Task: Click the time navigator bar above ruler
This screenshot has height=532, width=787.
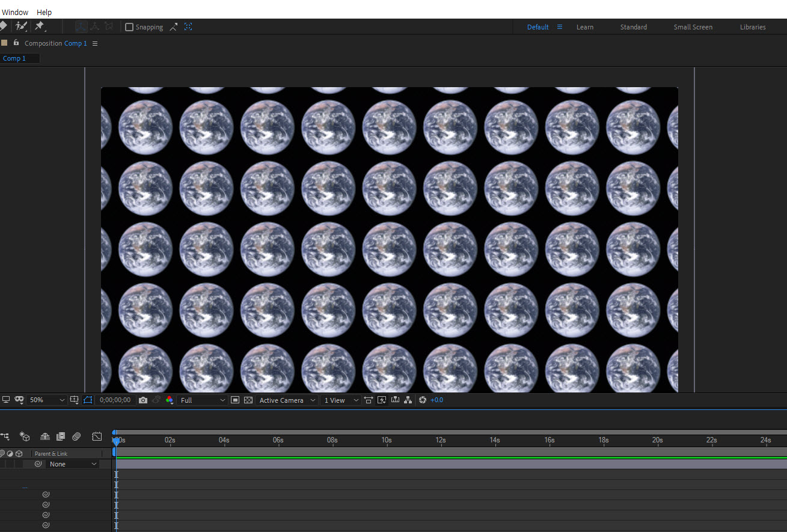Action: tap(450, 432)
